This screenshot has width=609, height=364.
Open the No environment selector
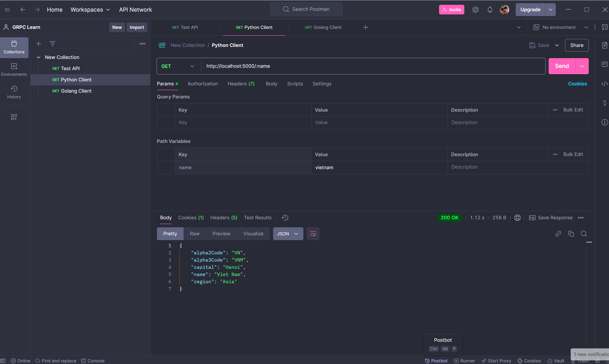click(560, 27)
